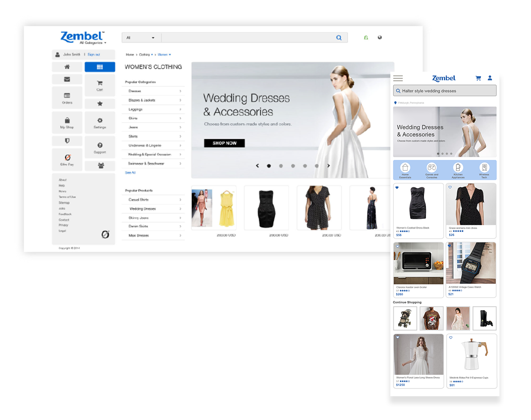Expand the All Categories dropdown under logo
The height and width of the screenshot is (420, 531).
click(93, 43)
